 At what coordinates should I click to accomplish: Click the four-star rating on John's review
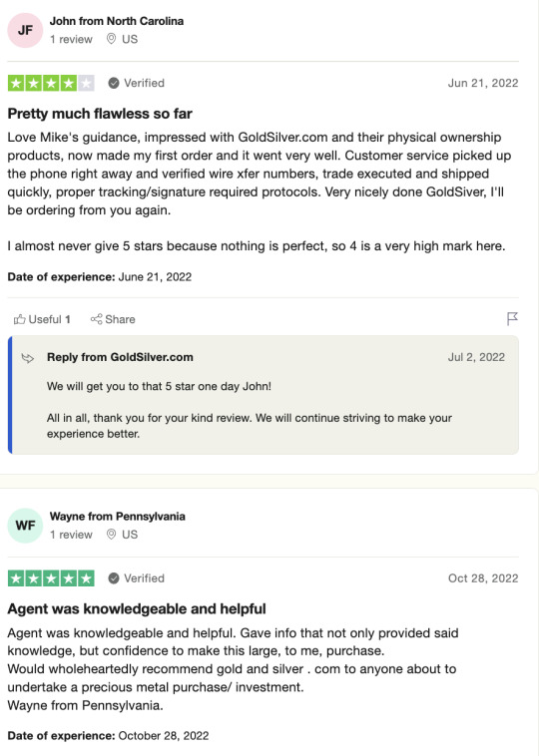[x=51, y=83]
